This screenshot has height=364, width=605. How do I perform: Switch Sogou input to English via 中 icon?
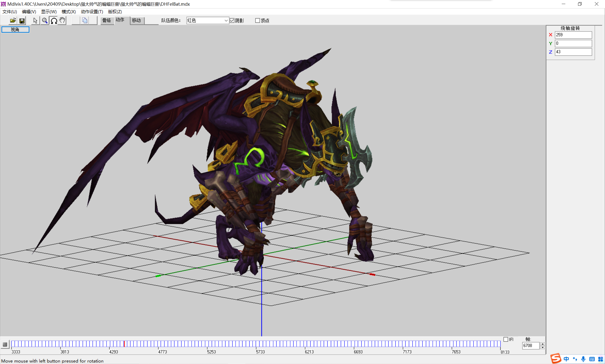(566, 359)
